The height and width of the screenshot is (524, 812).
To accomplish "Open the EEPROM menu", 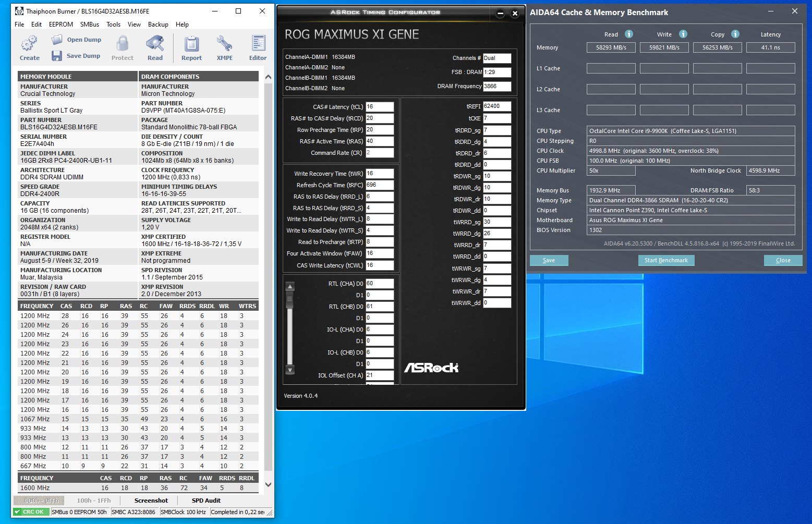I will click(61, 25).
